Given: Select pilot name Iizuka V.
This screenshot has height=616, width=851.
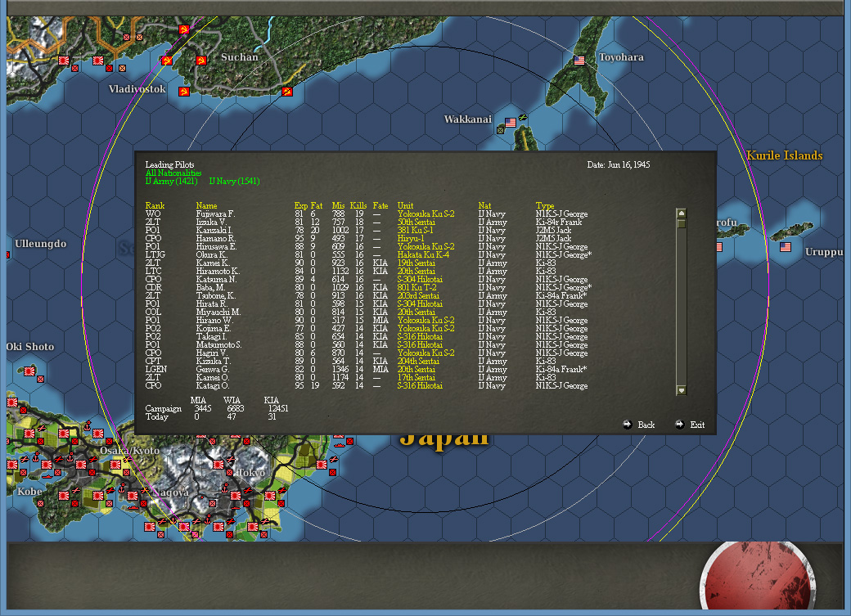Looking at the screenshot, I should pos(210,222).
